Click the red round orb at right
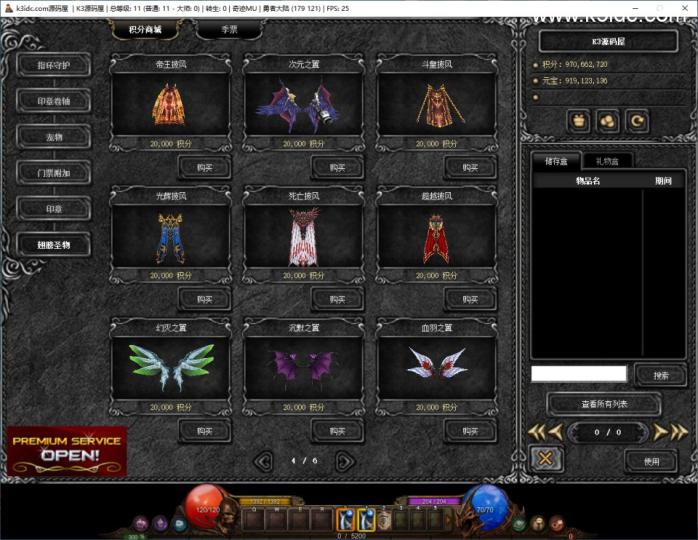Viewport: 698px width, 540px height. pos(556,523)
